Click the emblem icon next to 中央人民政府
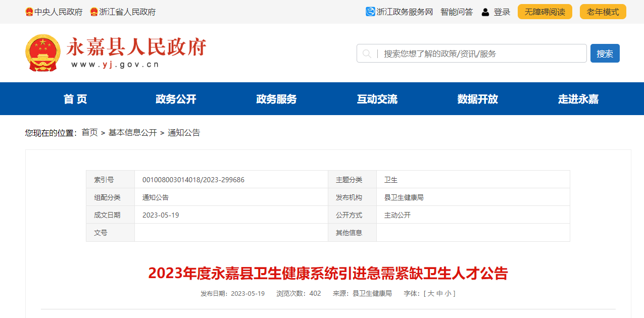644x318 pixels. (x=29, y=12)
